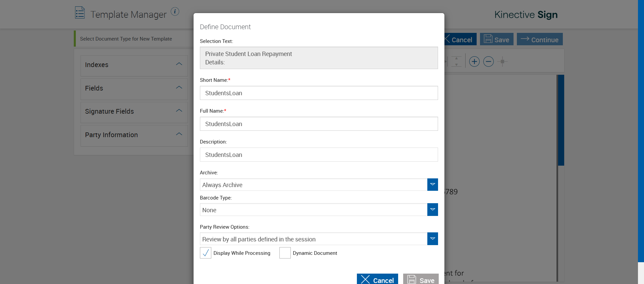The width and height of the screenshot is (644, 284).
Task: Click the Template Manager document icon
Action: pos(80,13)
